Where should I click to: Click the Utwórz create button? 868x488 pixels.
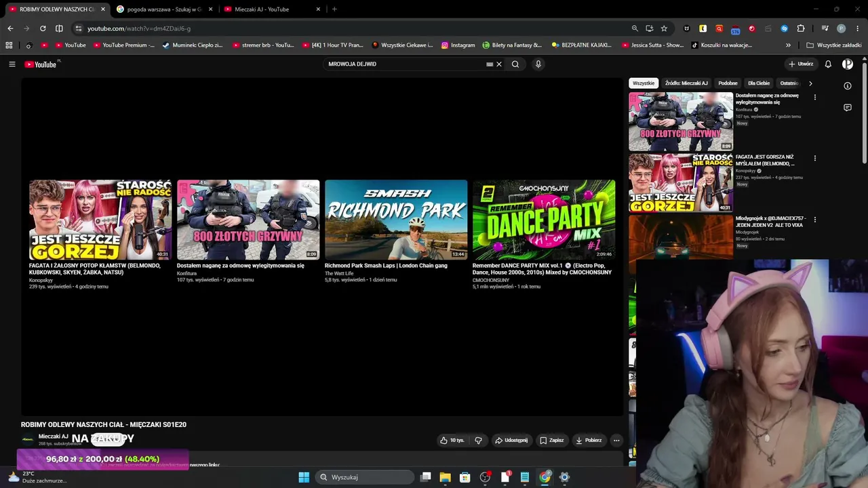pyautogui.click(x=800, y=64)
